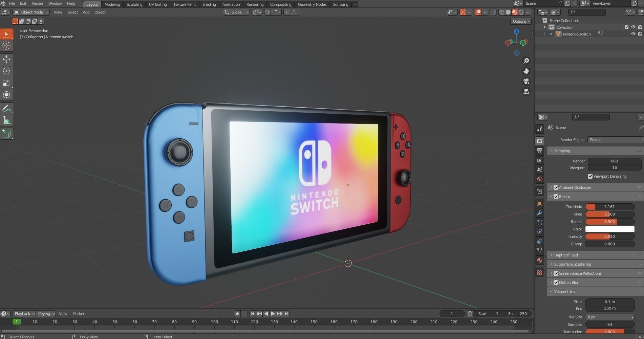Open the Texture properties checker tab
This screenshot has width=644, height=339.
coord(540,272)
